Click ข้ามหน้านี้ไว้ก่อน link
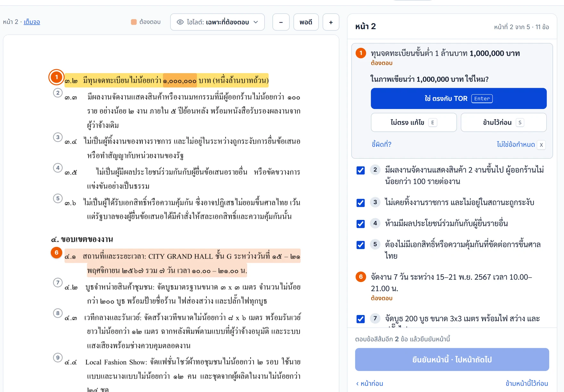Viewport: 564px width, 392px height. click(527, 383)
